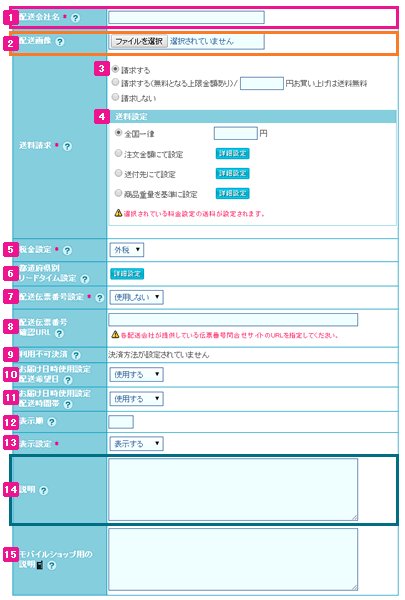This screenshot has height=600, width=405.
Task: Click help icon next to 税金設定
Action: (67, 251)
